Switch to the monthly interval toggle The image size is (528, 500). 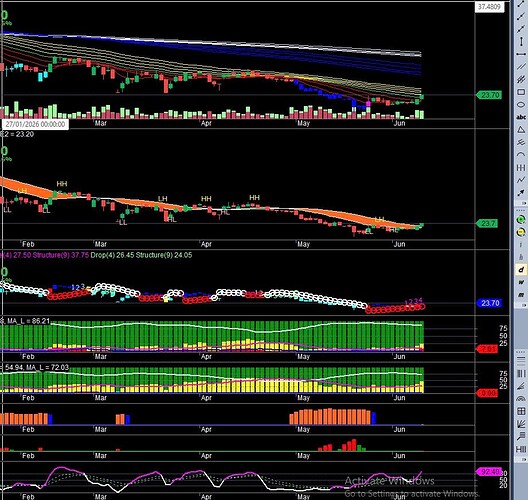click(x=521, y=295)
